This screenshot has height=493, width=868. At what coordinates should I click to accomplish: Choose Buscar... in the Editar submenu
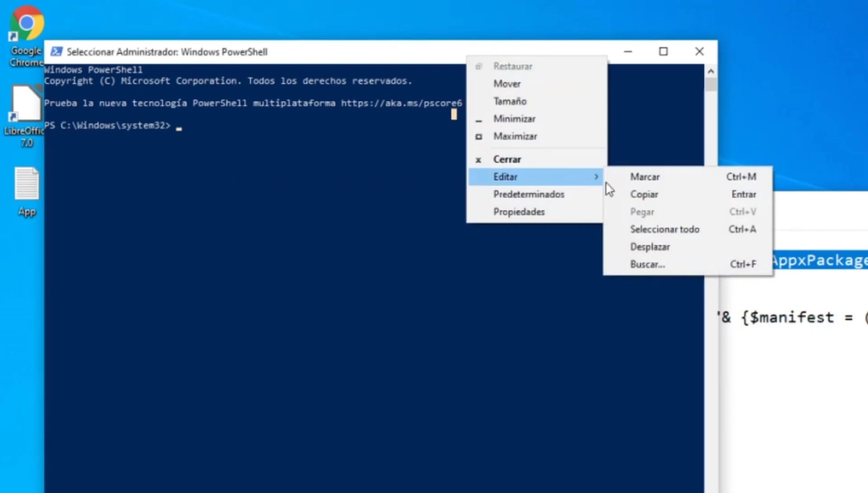pyautogui.click(x=688, y=265)
